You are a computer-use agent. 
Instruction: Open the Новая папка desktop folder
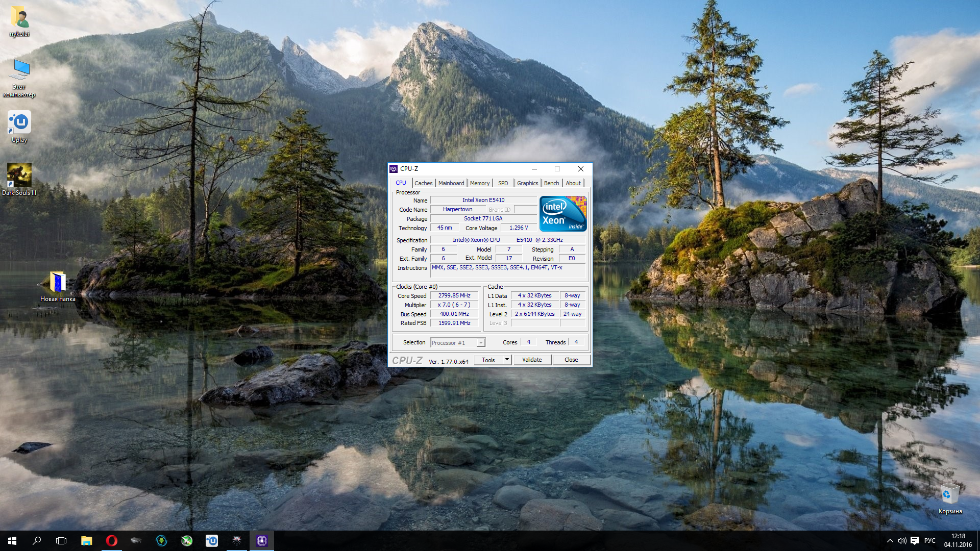(x=58, y=282)
